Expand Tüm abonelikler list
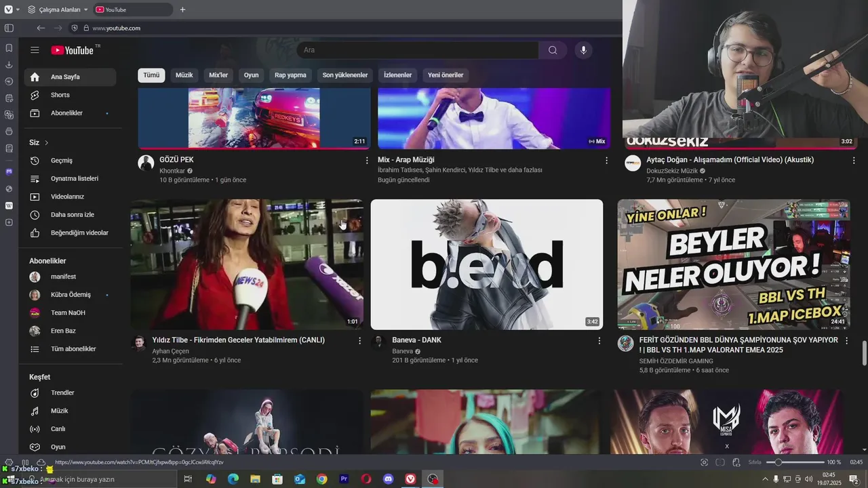868x488 pixels. (71, 349)
